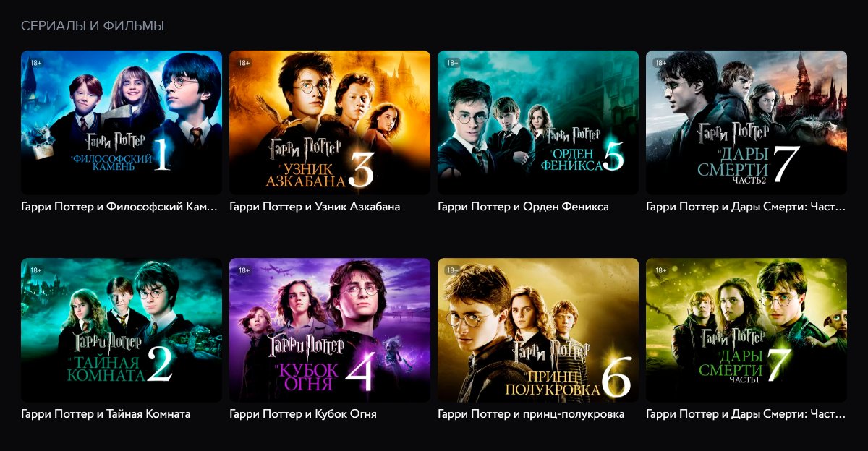Open the Кубок Огня poster thumbnail
This screenshot has height=451, width=868.
[x=330, y=330]
